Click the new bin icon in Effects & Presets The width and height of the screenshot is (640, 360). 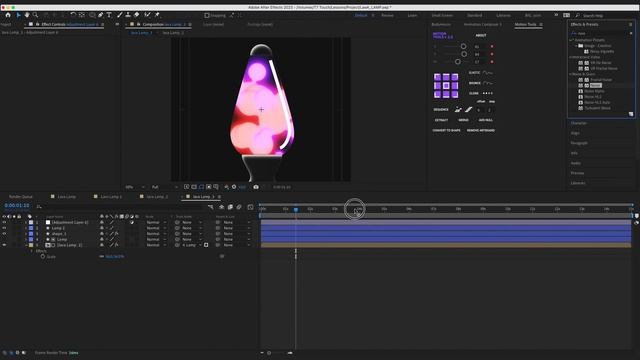pos(631,114)
